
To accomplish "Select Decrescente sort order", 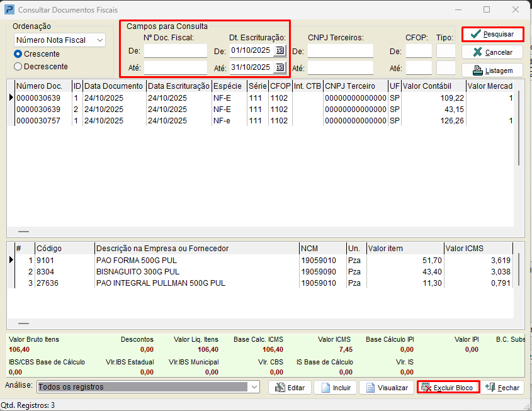I will point(18,66).
